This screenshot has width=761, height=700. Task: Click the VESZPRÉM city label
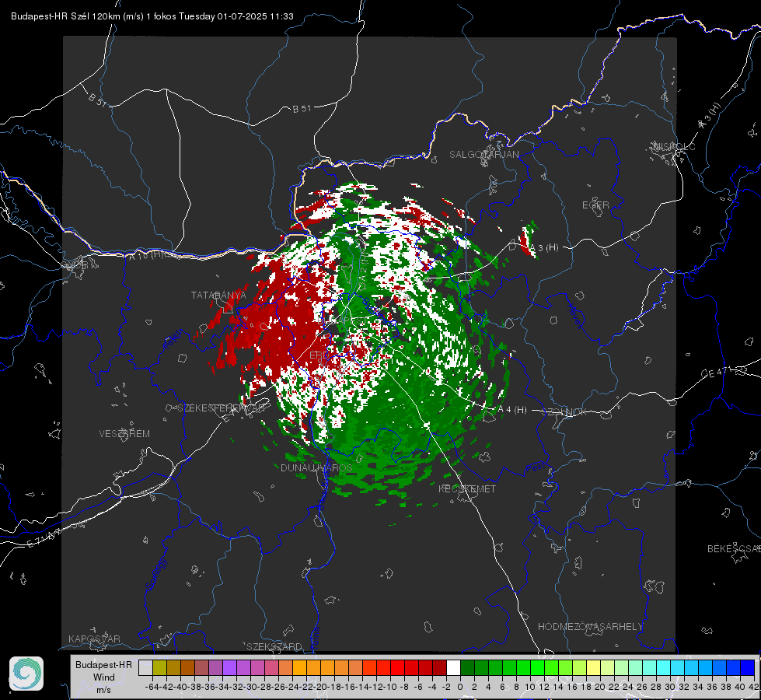tap(124, 434)
